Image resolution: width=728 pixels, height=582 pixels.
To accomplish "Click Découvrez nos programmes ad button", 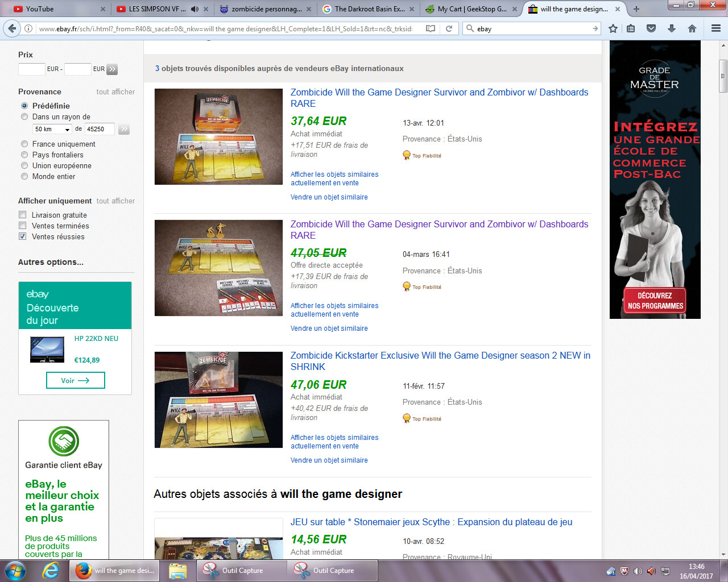I will pos(655,301).
